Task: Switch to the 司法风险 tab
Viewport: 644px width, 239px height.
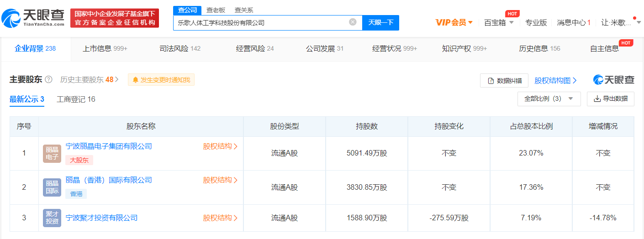Action: point(180,49)
